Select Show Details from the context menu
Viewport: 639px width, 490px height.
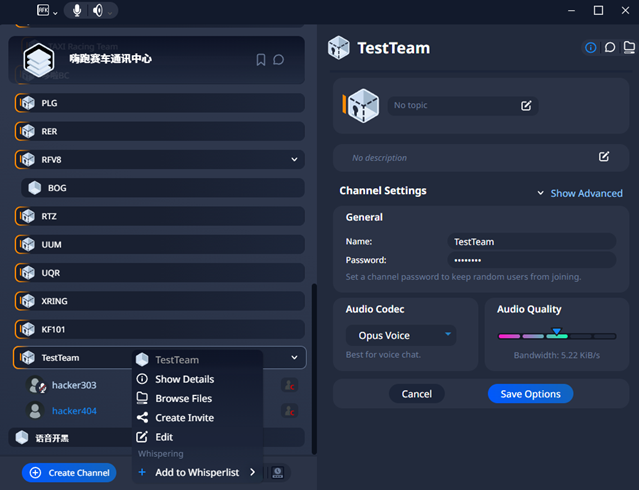(x=184, y=379)
